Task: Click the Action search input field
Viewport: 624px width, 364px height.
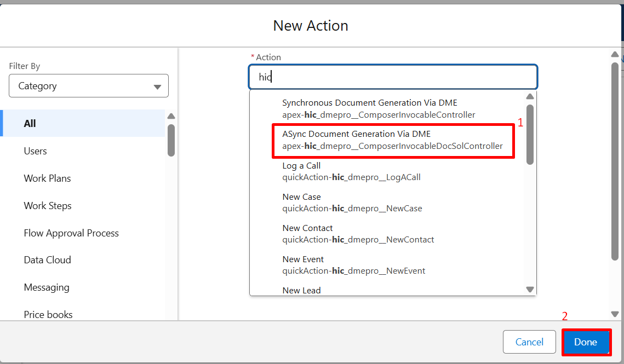Action: tap(393, 77)
